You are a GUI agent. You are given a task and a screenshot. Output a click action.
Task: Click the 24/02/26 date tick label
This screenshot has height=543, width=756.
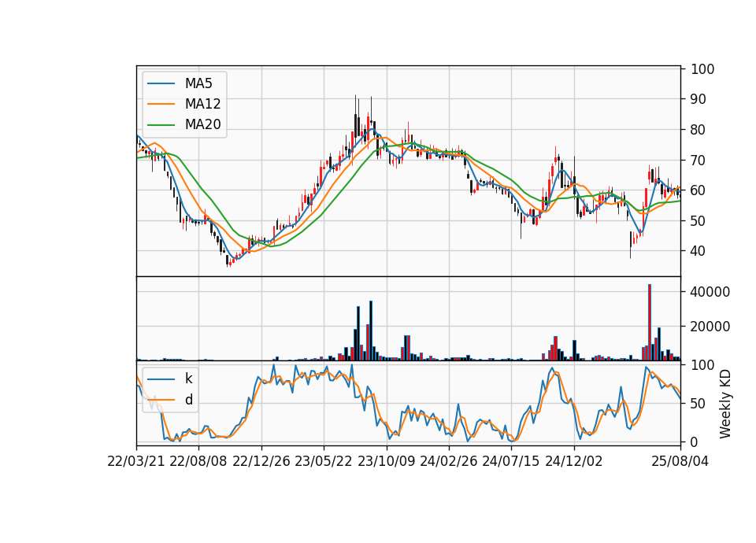449,461
